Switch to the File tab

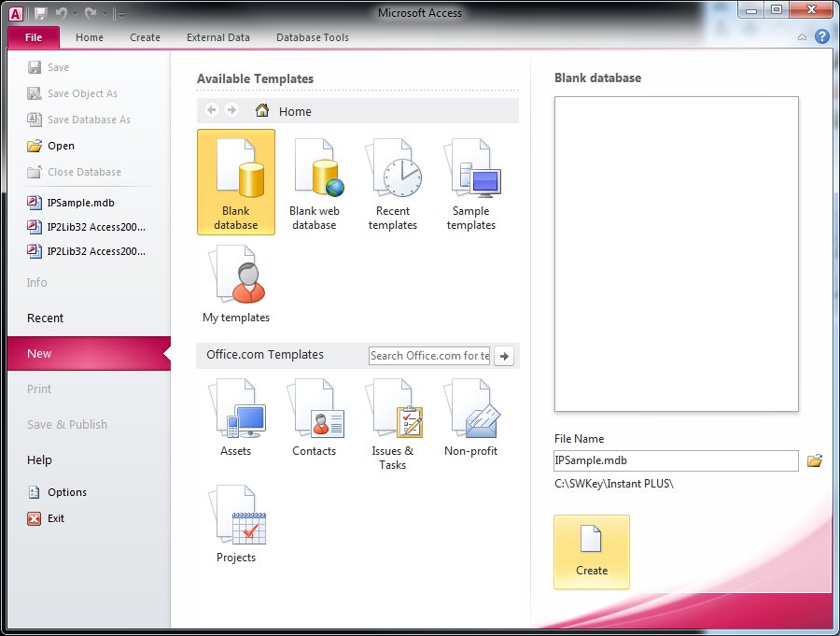coord(34,37)
